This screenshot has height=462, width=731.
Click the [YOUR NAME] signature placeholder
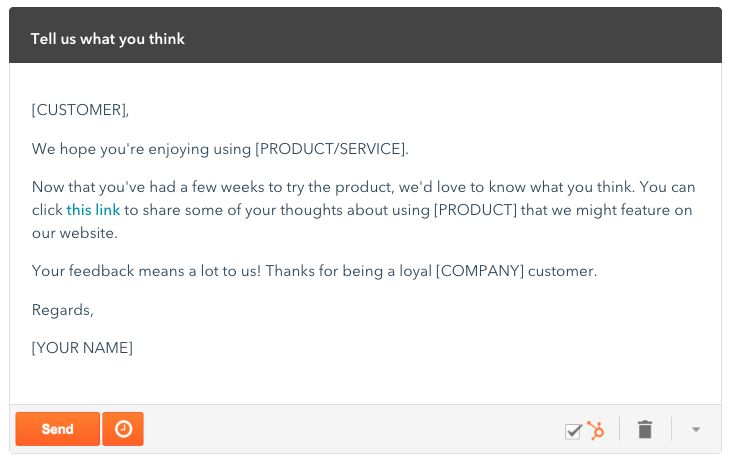(82, 348)
